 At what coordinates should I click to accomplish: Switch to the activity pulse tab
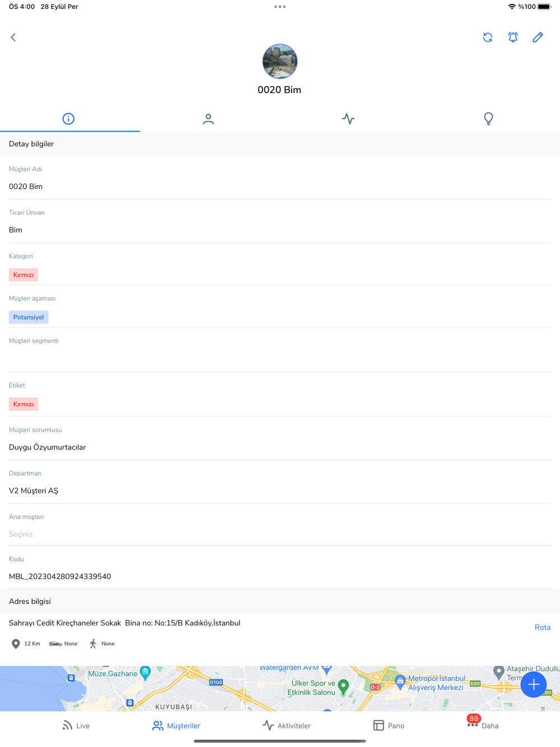point(348,119)
